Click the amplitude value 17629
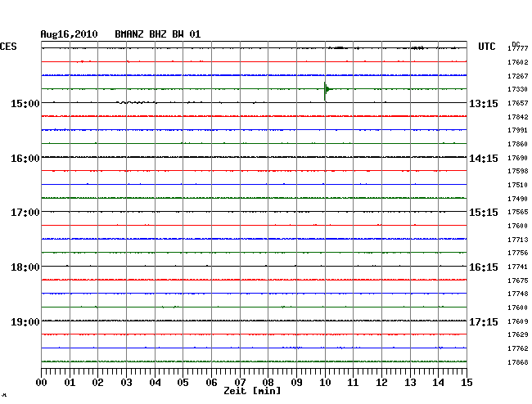Viewport: 532px width, 404px height. click(518, 334)
